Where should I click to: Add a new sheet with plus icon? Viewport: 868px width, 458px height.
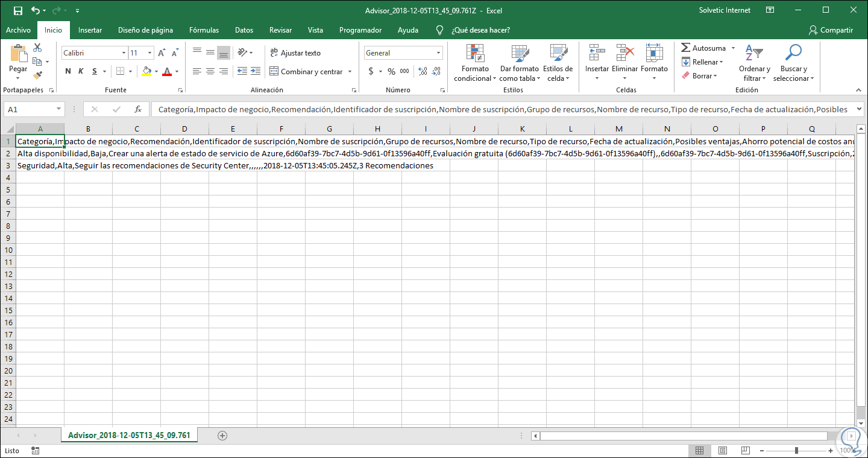222,435
